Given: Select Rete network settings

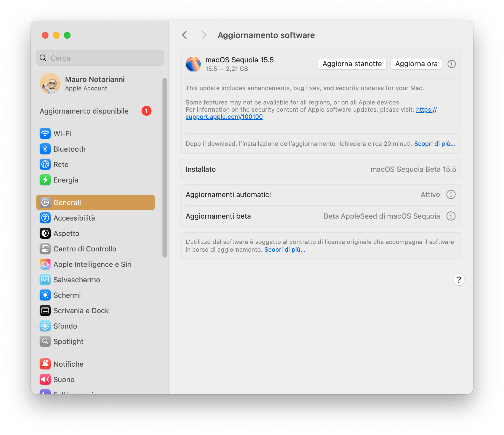Looking at the screenshot, I should (95, 165).
